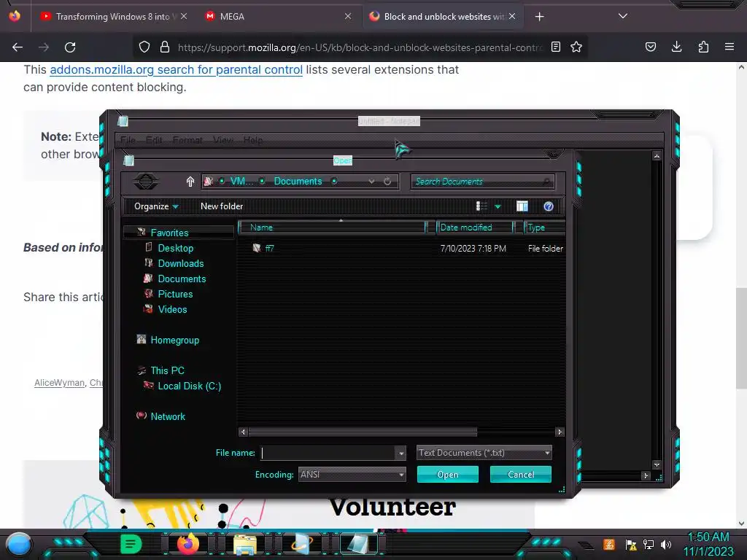
Task: Click the dialog back/forward navigation emblem
Action: [146, 182]
